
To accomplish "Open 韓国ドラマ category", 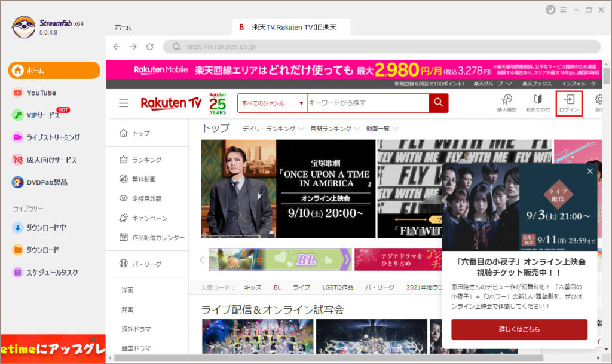I will click(136, 348).
